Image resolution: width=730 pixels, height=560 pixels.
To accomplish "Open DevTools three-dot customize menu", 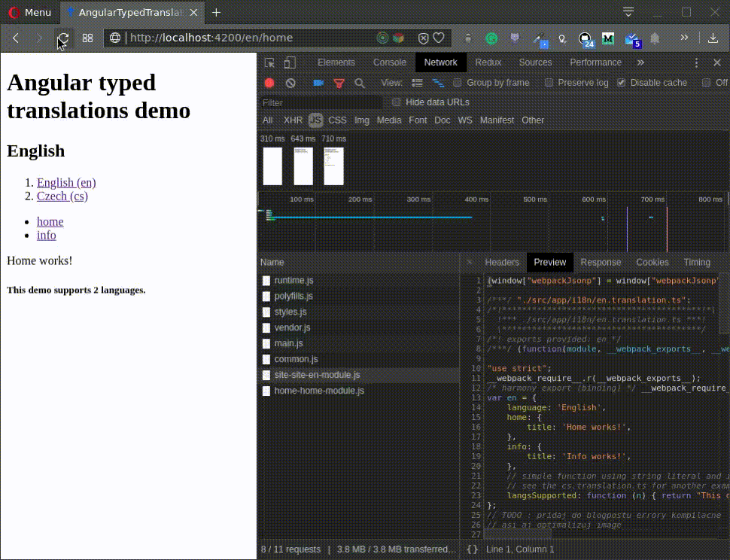I will tap(696, 62).
